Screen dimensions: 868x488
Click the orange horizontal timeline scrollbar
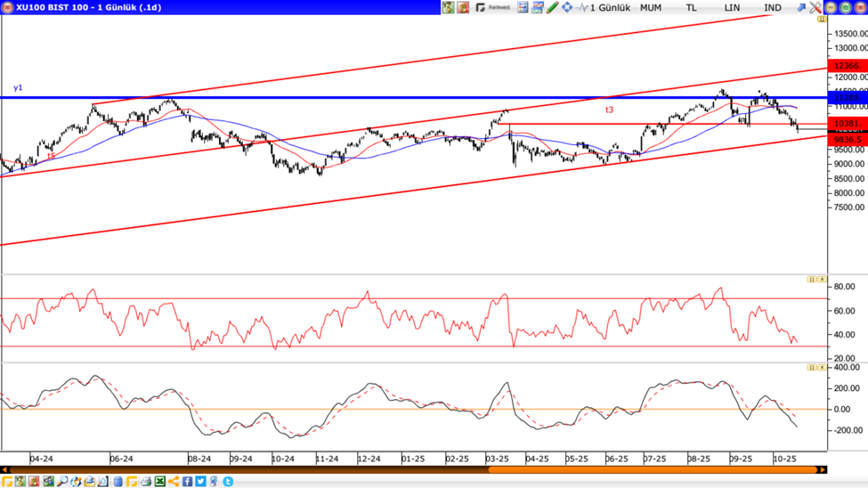tap(653, 470)
